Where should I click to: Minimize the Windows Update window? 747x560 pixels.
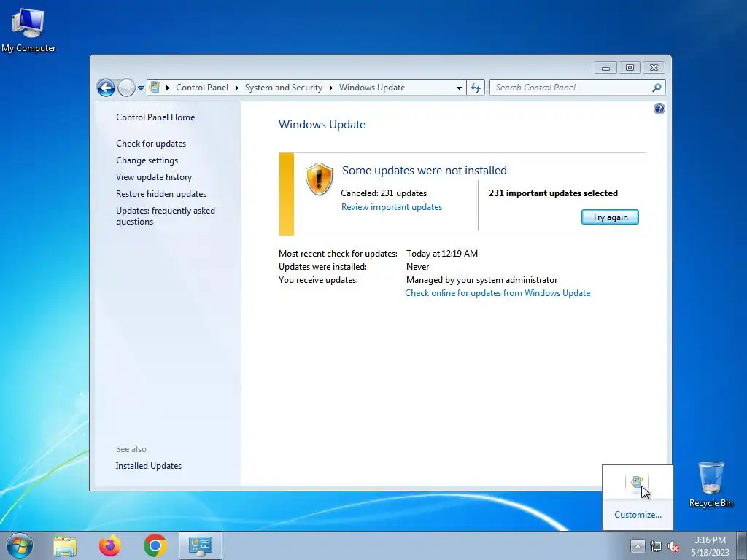(x=605, y=68)
